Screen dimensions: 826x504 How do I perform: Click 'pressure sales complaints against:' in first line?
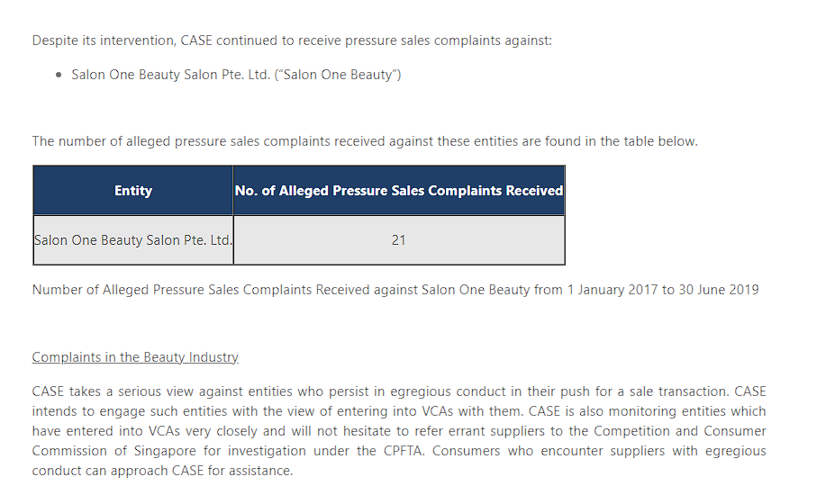[449, 40]
